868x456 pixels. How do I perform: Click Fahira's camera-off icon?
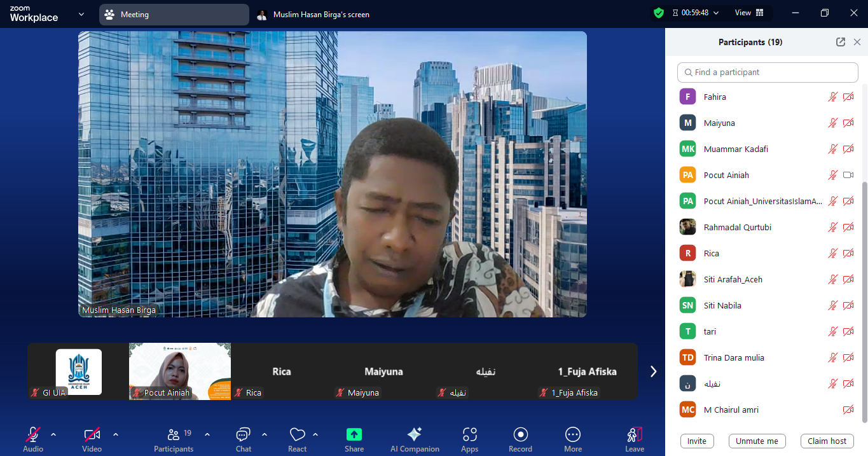[848, 97]
